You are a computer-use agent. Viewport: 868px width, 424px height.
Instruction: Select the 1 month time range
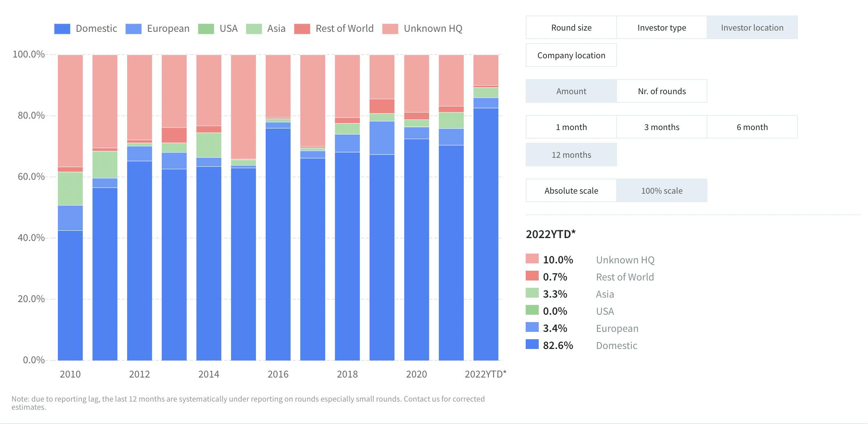[x=571, y=127]
